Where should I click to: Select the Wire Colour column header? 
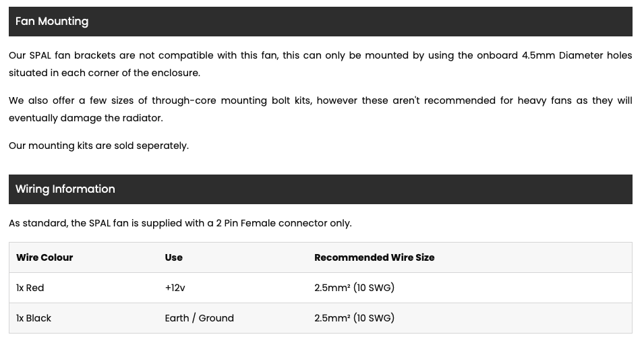pos(45,257)
